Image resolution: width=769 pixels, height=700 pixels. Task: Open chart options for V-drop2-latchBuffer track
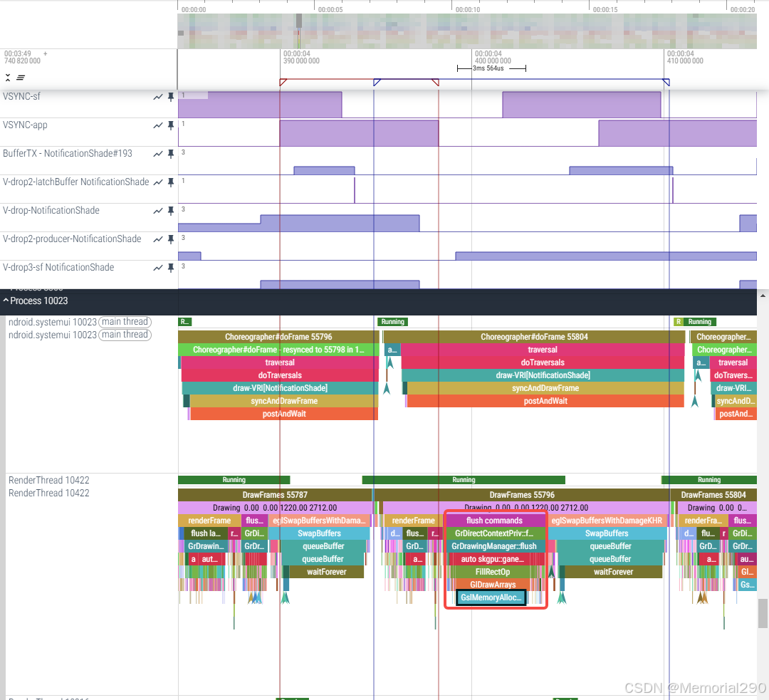coord(158,182)
